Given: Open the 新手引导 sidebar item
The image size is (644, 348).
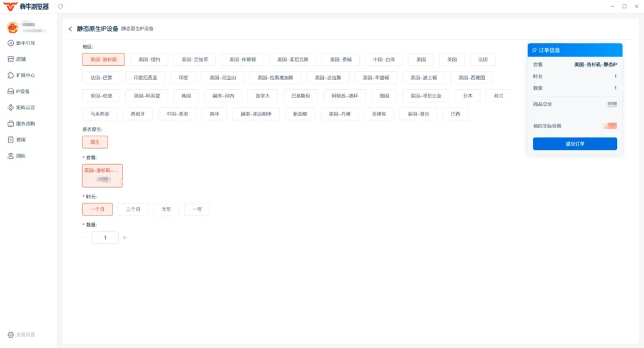Looking at the screenshot, I should (21, 43).
